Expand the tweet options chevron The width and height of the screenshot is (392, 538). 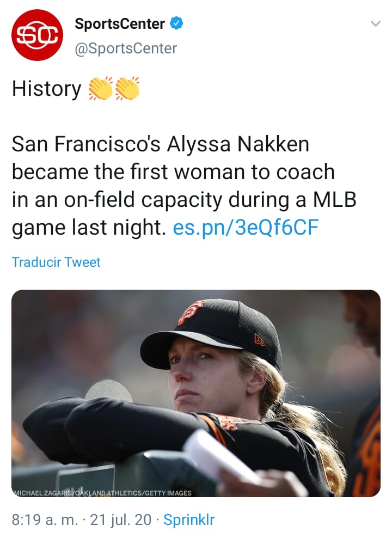click(x=375, y=24)
